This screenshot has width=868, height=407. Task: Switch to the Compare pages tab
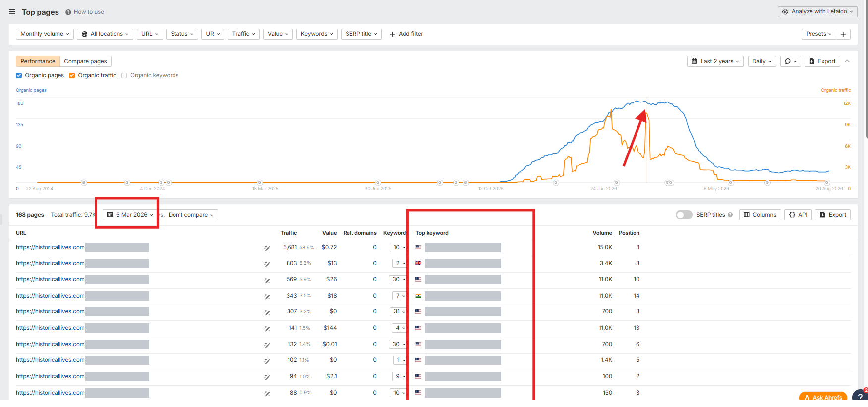click(x=85, y=61)
